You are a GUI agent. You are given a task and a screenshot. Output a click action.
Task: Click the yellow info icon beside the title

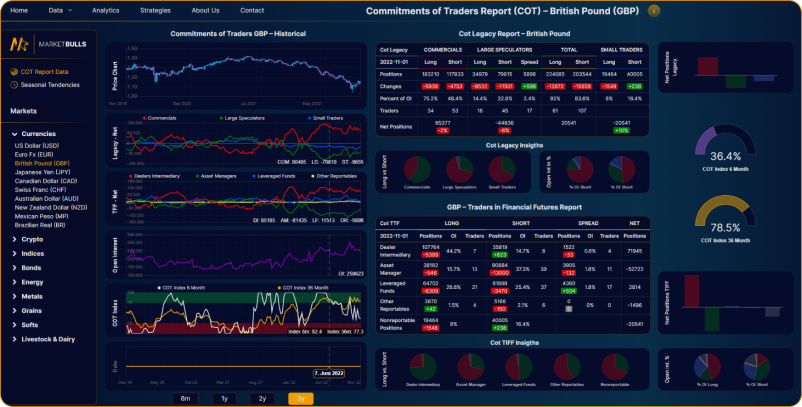click(x=653, y=11)
